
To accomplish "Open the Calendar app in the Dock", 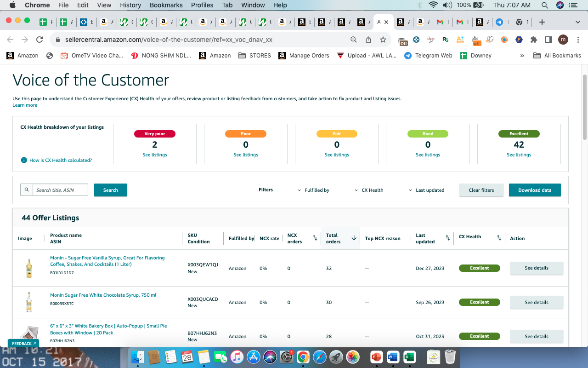I will [187, 357].
